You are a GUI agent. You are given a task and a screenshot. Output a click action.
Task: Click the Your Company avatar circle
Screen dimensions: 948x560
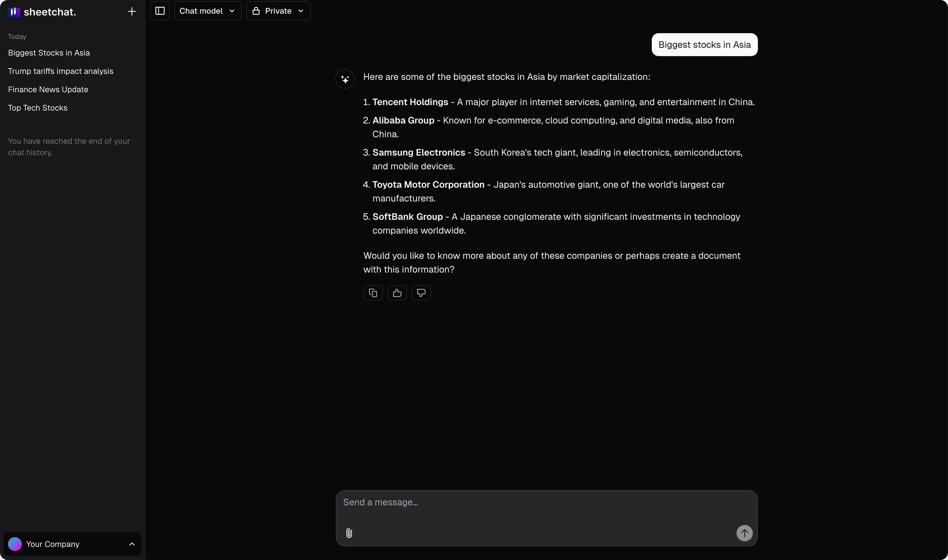(x=15, y=544)
